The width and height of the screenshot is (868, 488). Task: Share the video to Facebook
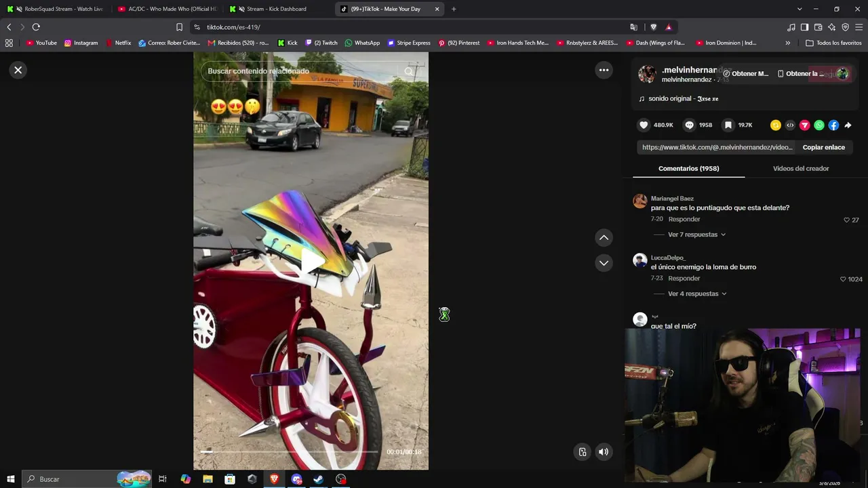833,125
